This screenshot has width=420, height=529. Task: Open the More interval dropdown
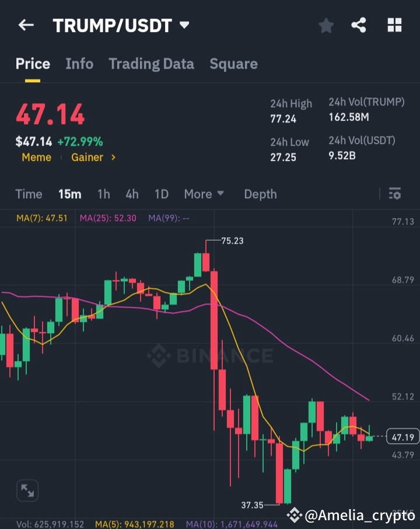point(204,194)
